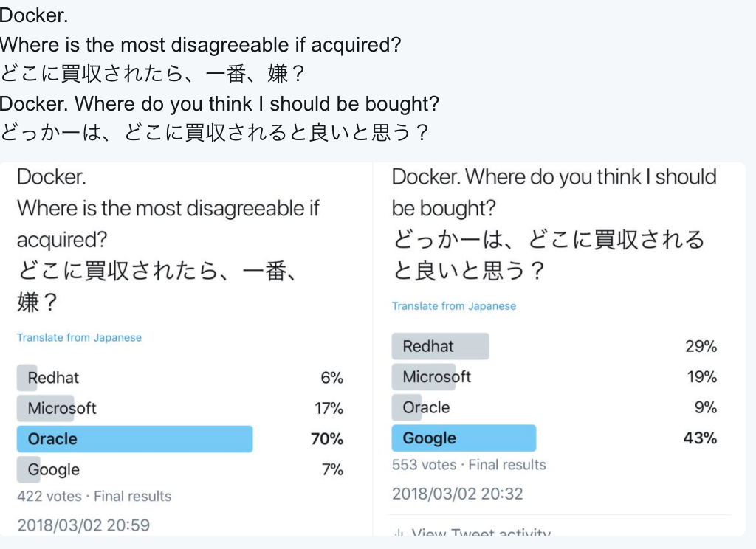Select the Google option in left poll

tap(53, 469)
